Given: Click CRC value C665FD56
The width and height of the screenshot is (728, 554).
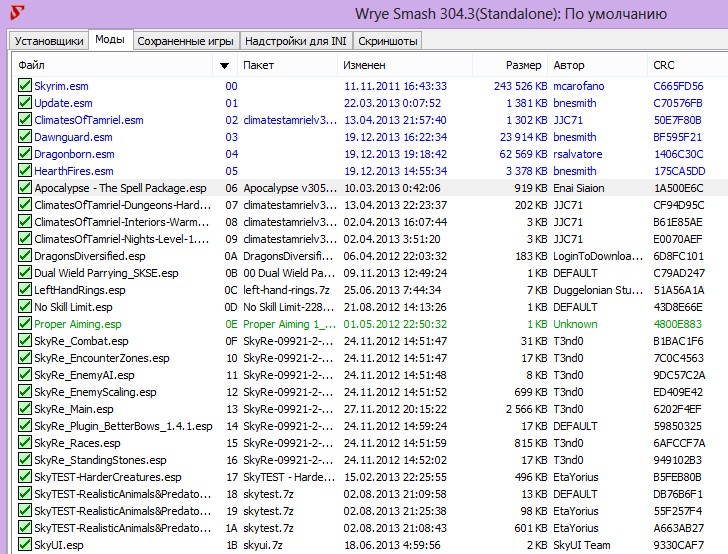Looking at the screenshot, I should pyautogui.click(x=678, y=86).
